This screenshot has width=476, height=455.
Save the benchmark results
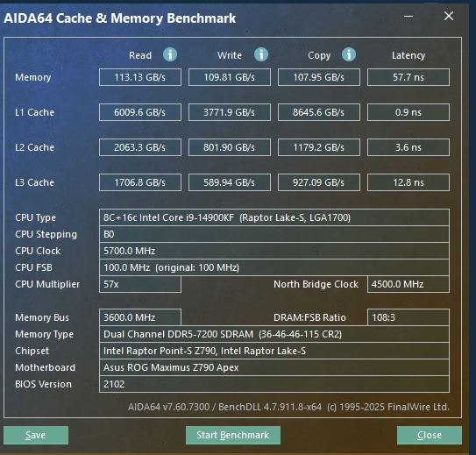pyautogui.click(x=36, y=435)
